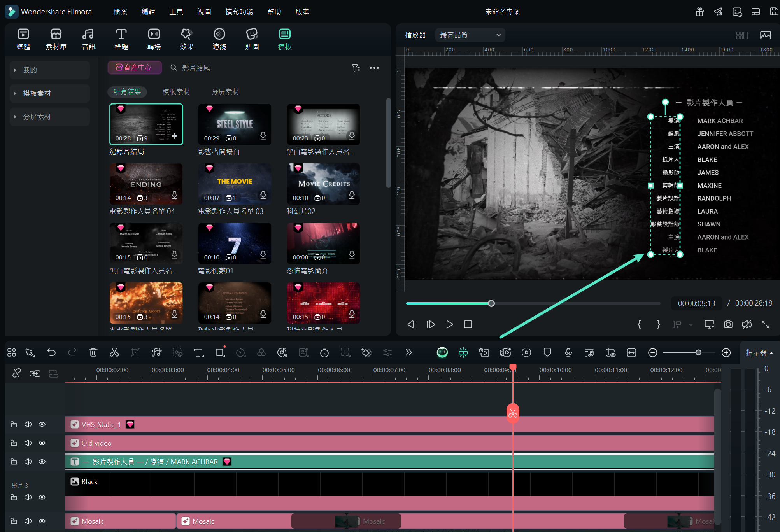Open the filter icon beside search box

[356, 68]
